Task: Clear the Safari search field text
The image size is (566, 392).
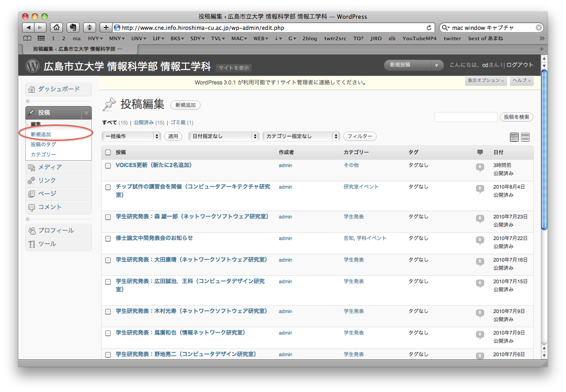Action: [x=538, y=28]
